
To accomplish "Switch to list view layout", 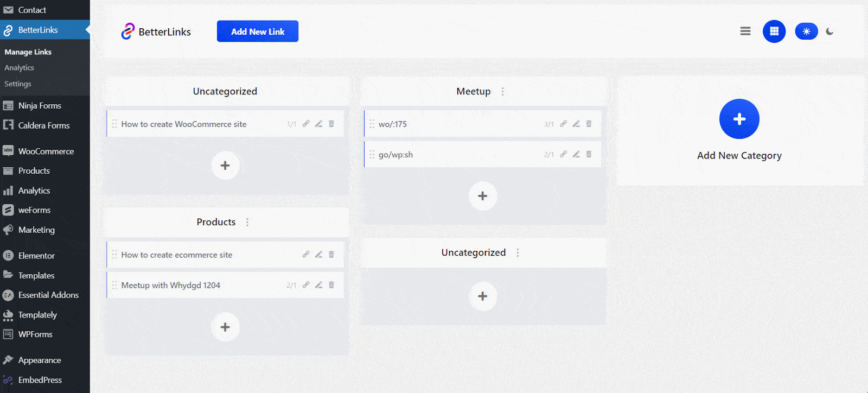I will 745,31.
